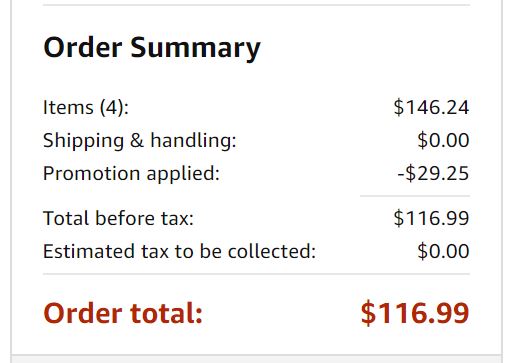Click the divider line above Order total
508x363 pixels.
click(x=256, y=274)
